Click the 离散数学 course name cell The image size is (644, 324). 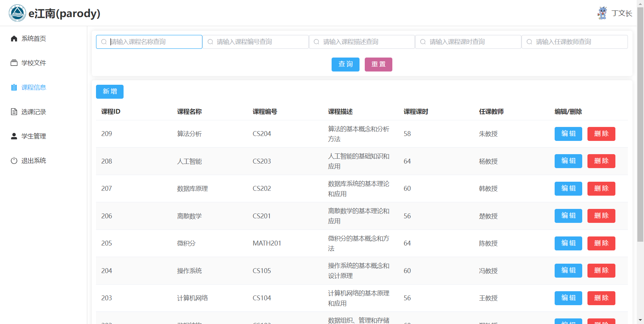pos(189,216)
